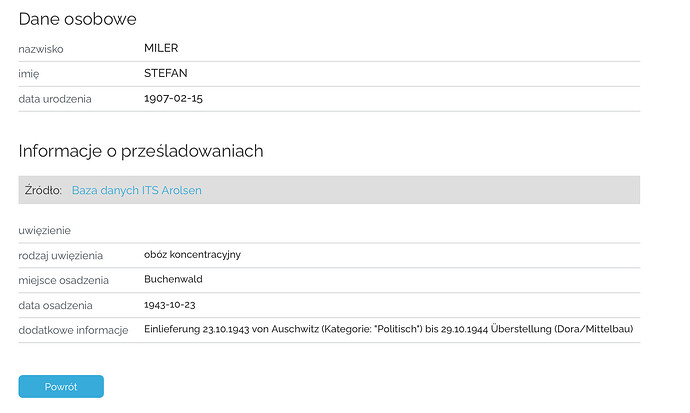This screenshot has width=690, height=413.
Task: Click the Informacje o prześladowaniach heading
Action: tap(141, 151)
